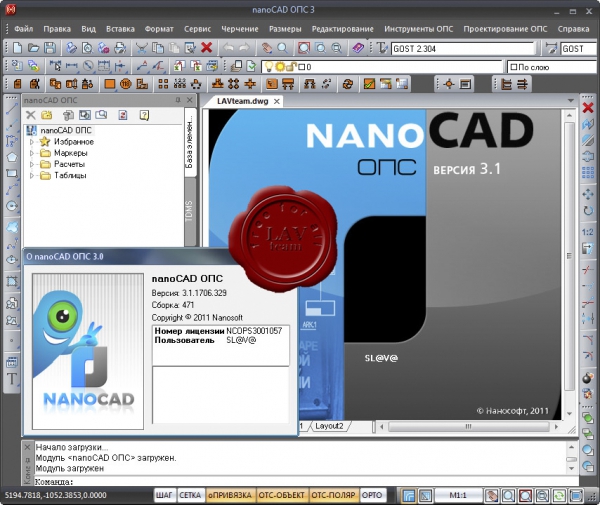This screenshot has width=600, height=505.
Task: Toggle layer lock padlock icon
Action: pyautogui.click(x=291, y=67)
